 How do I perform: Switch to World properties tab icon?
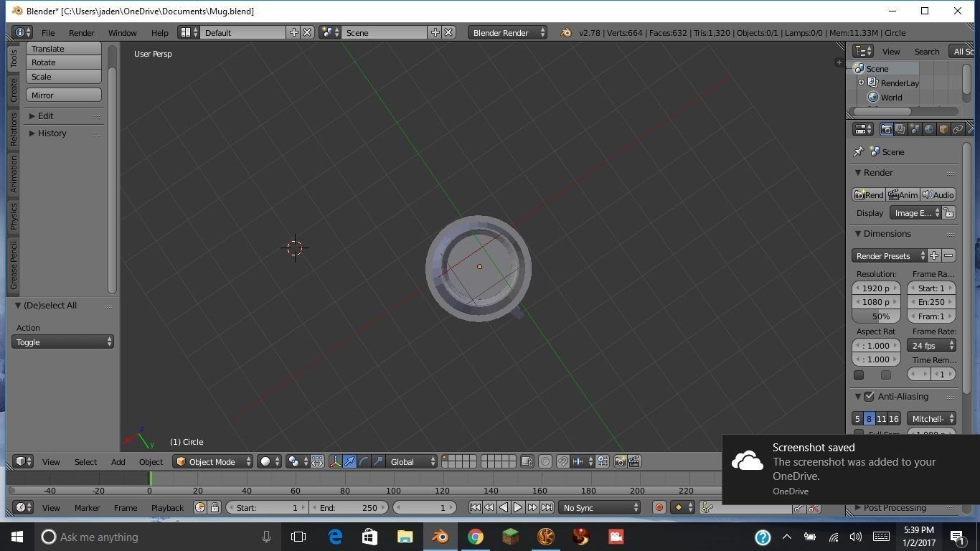pyautogui.click(x=929, y=129)
